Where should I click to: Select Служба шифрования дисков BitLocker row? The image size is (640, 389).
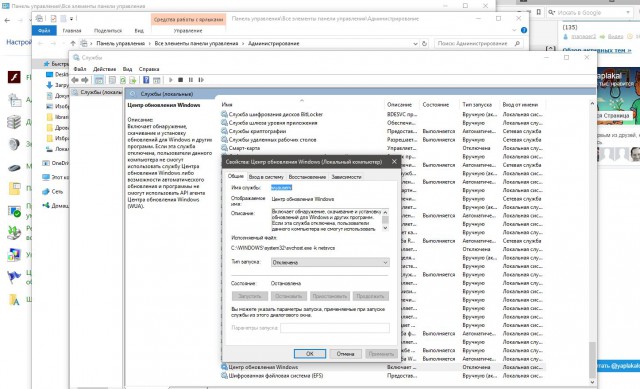[x=382, y=114]
